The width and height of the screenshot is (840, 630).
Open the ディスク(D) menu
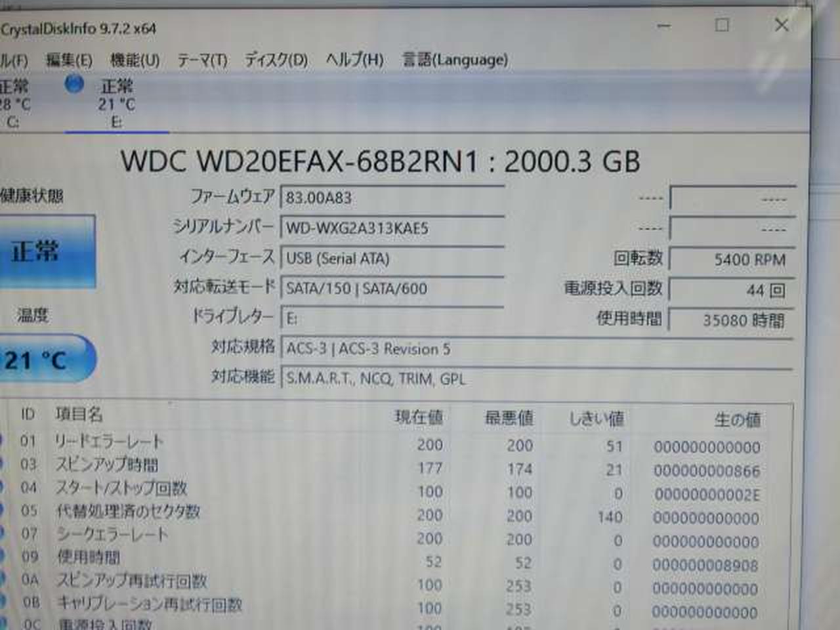coord(276,60)
